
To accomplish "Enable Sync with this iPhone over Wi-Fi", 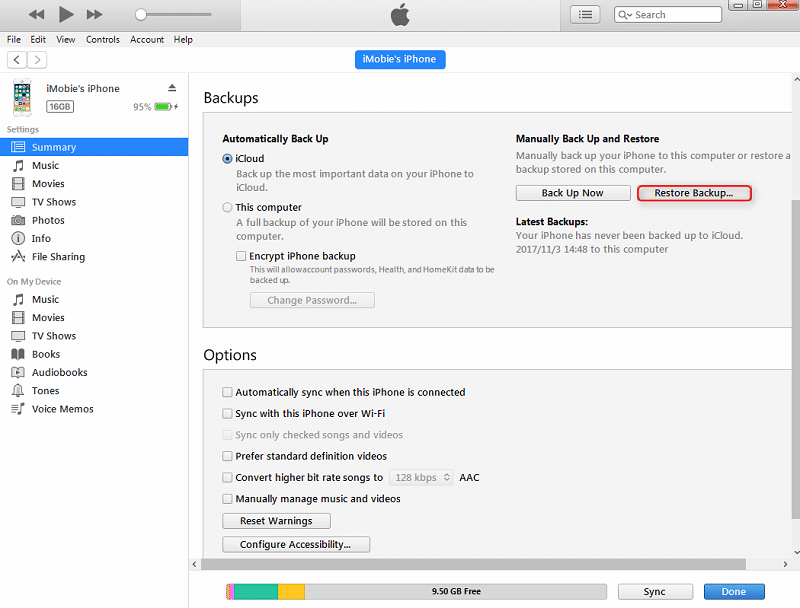I will tap(228, 414).
